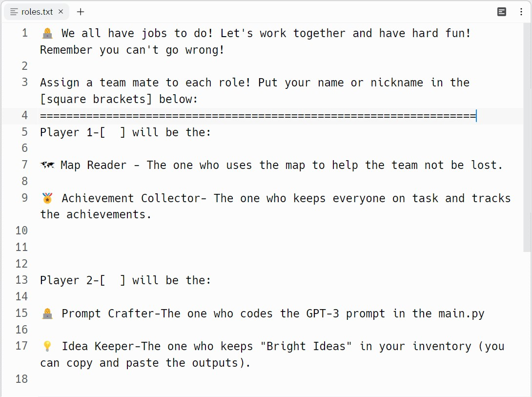
Task: Click line number 18 in the gutter
Action: (21, 379)
